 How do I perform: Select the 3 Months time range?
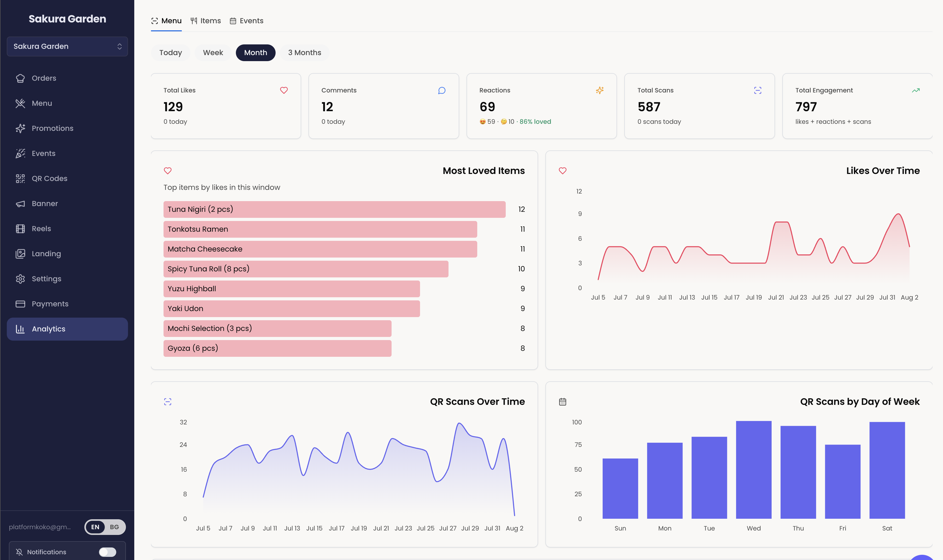pyautogui.click(x=305, y=52)
